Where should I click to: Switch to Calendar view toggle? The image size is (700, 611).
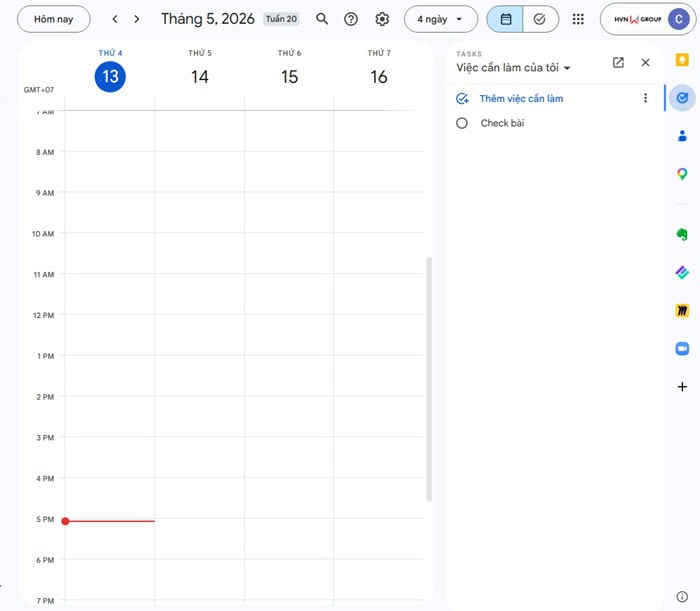tap(505, 19)
